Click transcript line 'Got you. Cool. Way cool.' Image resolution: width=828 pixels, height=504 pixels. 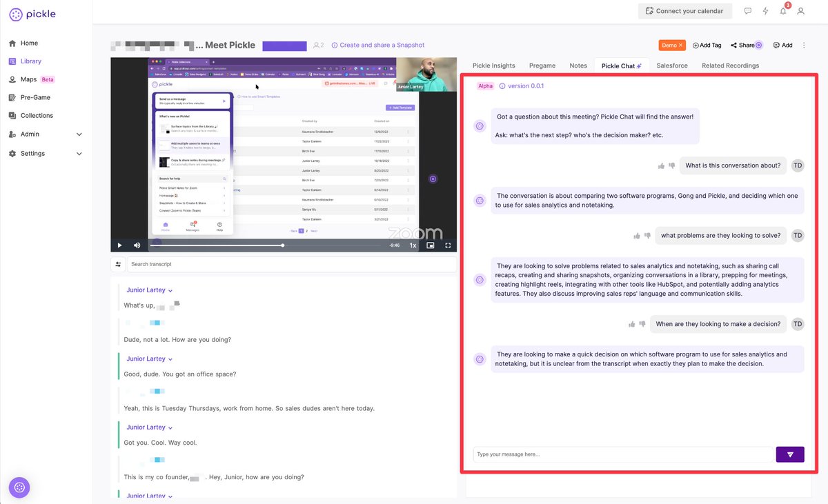coord(160,443)
